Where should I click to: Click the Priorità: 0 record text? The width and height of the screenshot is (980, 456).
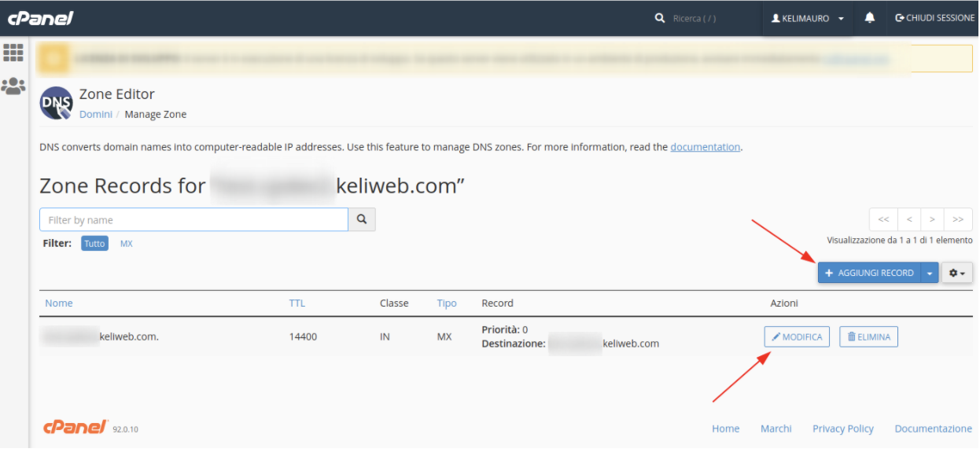point(505,329)
